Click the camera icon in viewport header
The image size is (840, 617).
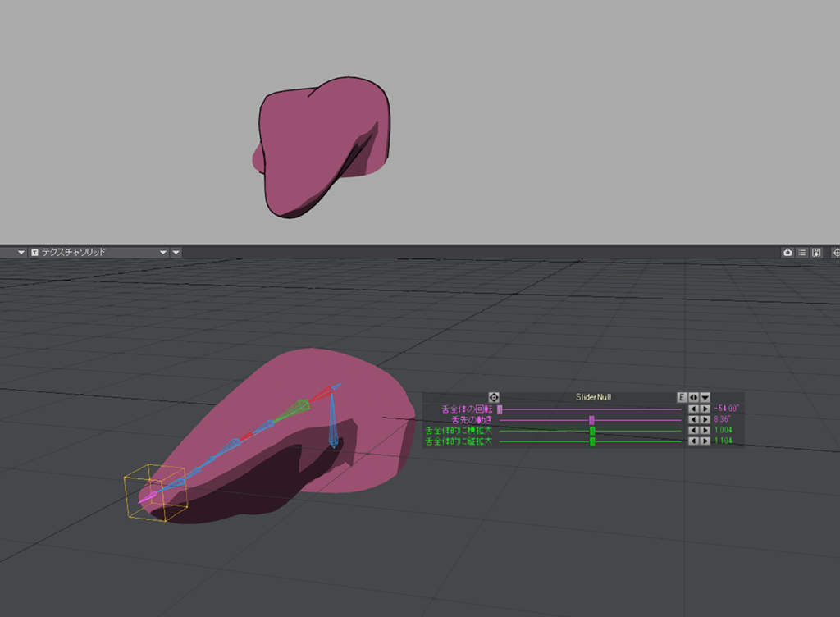point(787,252)
